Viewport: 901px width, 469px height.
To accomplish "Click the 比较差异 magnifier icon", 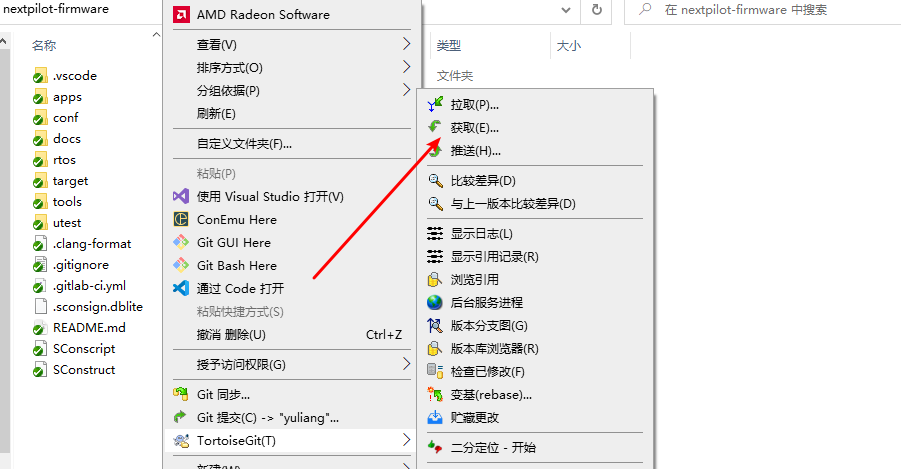I will pyautogui.click(x=435, y=180).
